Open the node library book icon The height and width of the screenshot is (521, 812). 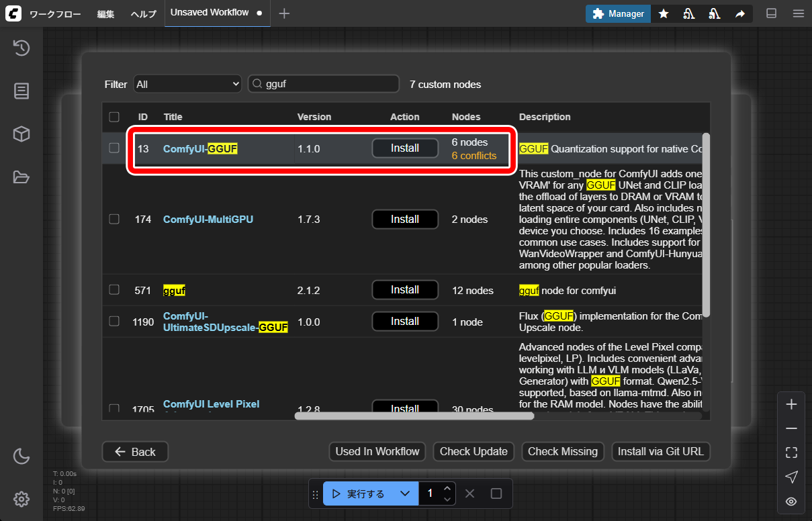click(x=21, y=91)
